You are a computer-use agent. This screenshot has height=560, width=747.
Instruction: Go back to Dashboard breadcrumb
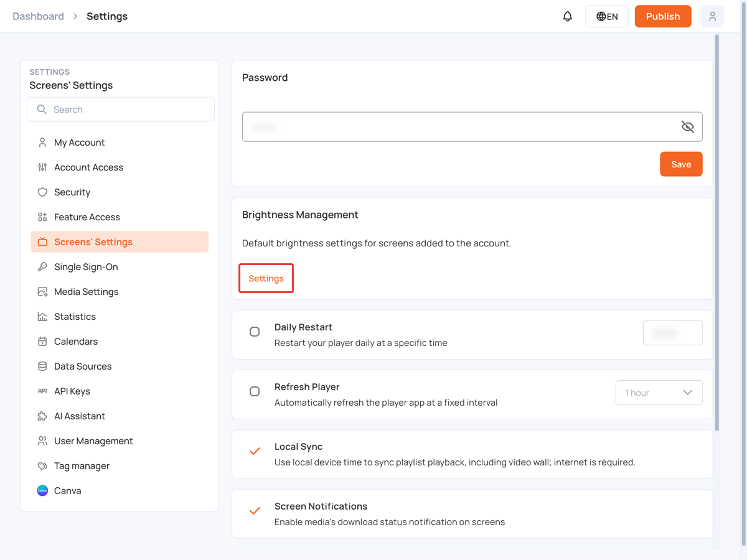coord(38,16)
